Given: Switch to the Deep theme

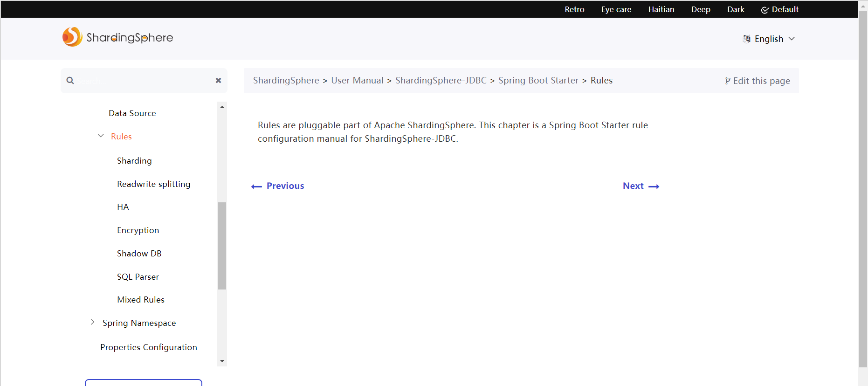Looking at the screenshot, I should click(x=701, y=9).
